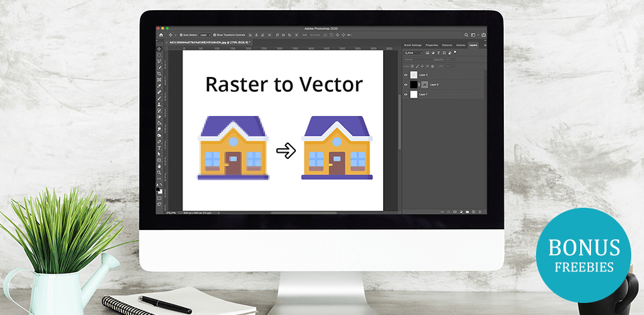Click the link layers icon
The image size is (644, 315).
point(442,212)
